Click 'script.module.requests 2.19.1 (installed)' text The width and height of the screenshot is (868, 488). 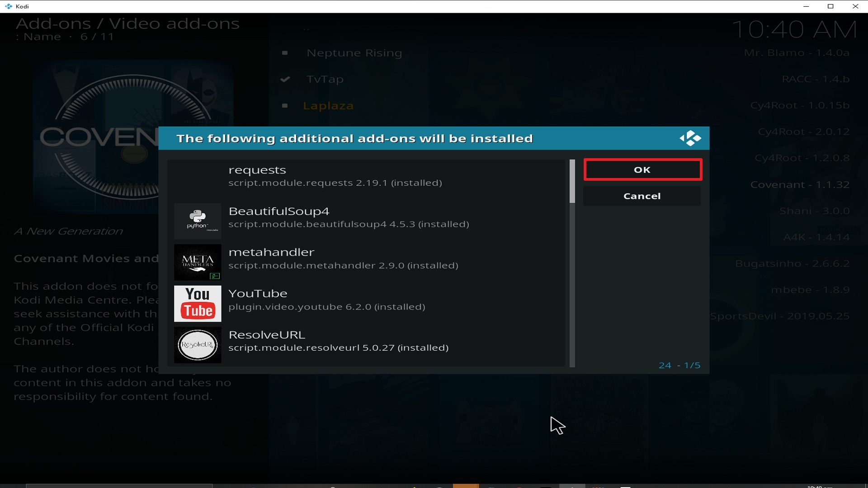[x=335, y=183]
